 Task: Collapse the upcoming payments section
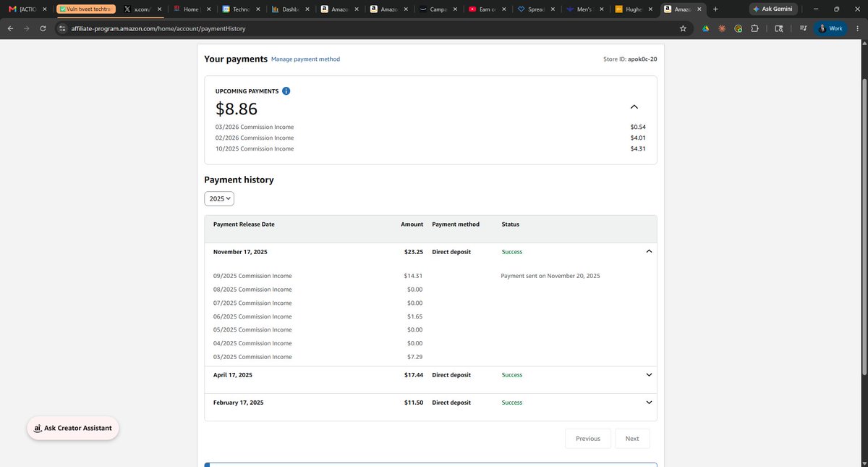634,106
